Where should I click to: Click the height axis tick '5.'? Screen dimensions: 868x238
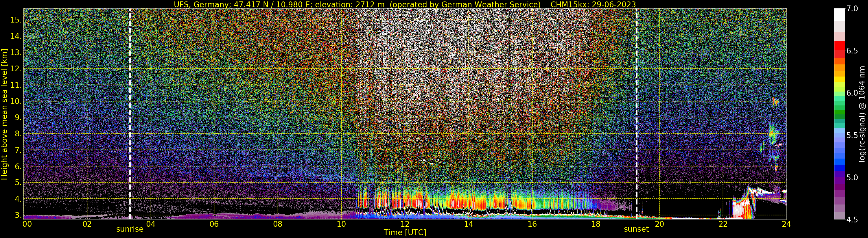(x=18, y=183)
